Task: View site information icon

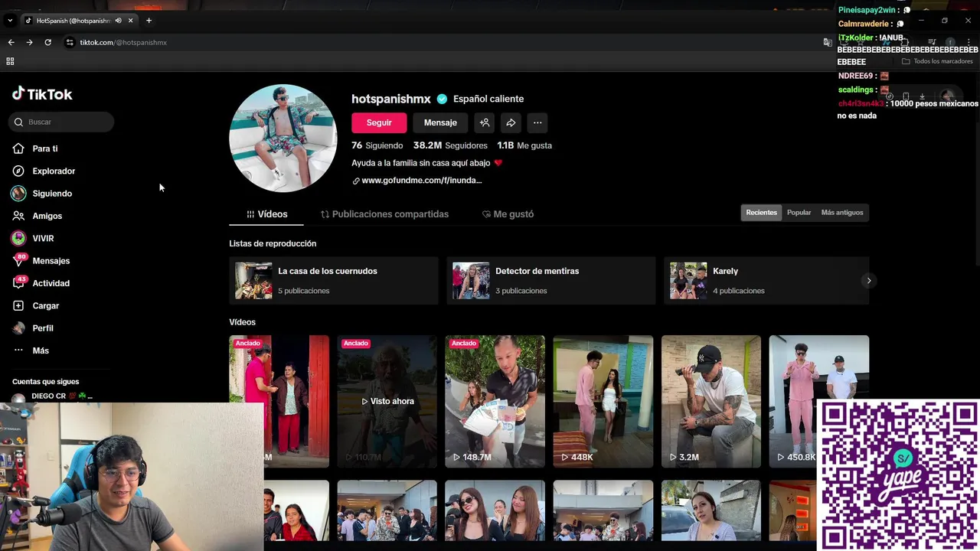Action: [70, 42]
